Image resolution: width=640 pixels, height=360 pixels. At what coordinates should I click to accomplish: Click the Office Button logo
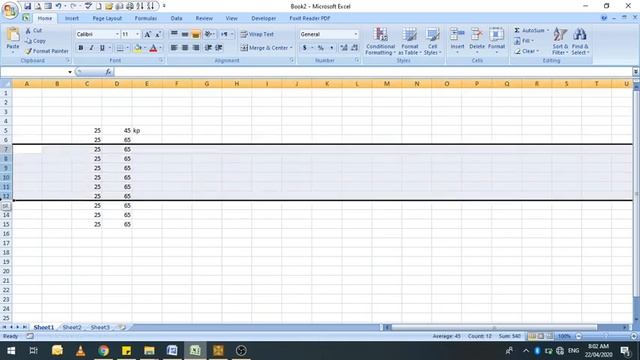coord(10,10)
